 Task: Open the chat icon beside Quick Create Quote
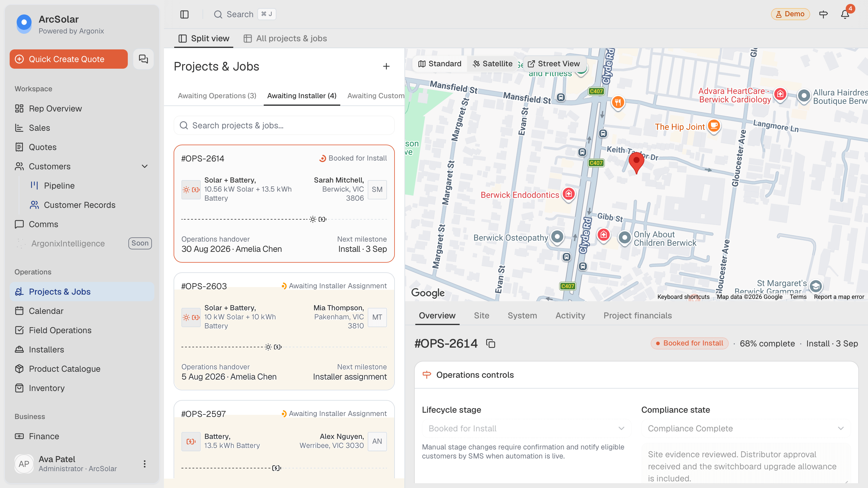143,59
